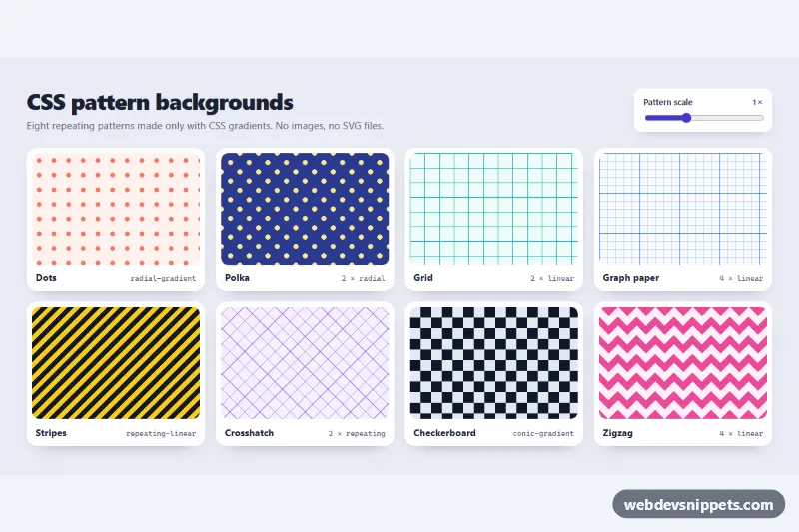Viewport: 799px width, 532px height.
Task: Select the Dots pattern preview
Action: (116, 209)
